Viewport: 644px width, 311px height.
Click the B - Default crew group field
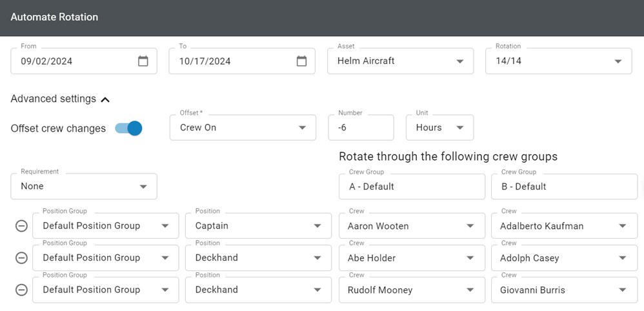pos(565,186)
